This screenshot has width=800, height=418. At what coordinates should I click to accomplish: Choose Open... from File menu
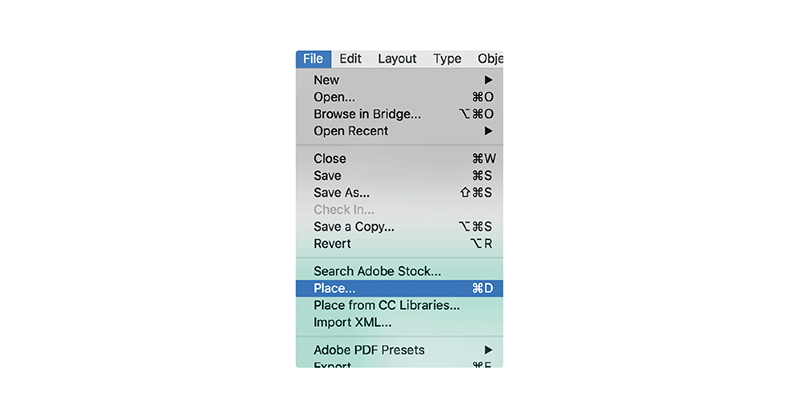335,97
